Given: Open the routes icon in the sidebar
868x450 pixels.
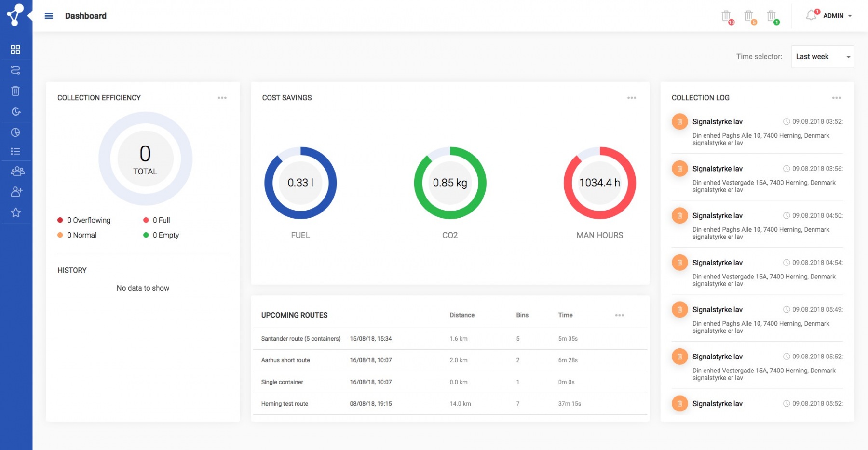Looking at the screenshot, I should [x=15, y=70].
